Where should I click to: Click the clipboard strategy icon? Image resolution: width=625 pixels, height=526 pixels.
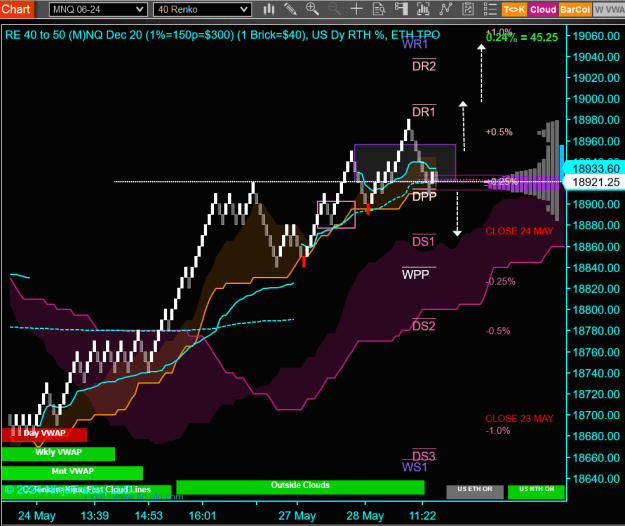coord(468,9)
